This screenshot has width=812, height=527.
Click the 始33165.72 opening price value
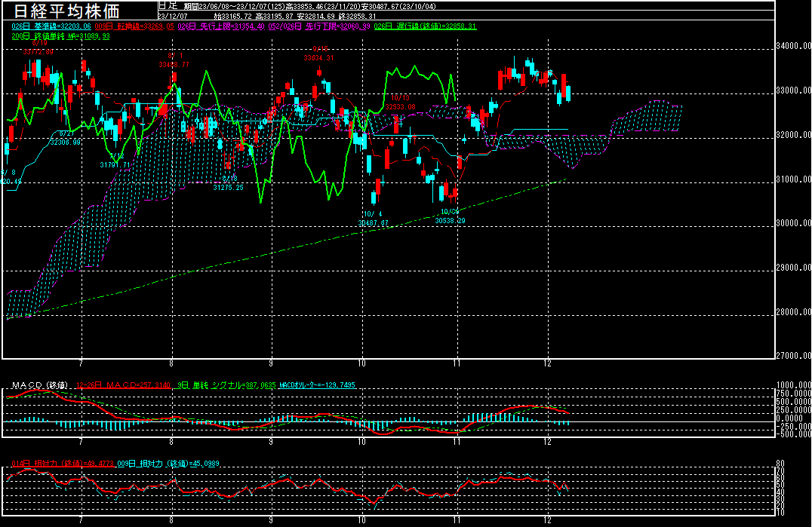tap(232, 17)
